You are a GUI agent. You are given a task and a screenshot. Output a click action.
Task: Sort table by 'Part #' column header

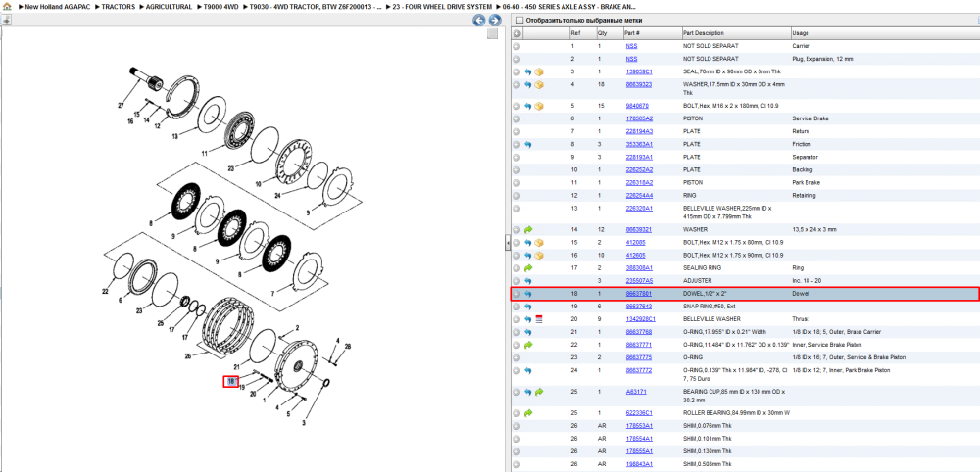[x=651, y=33]
